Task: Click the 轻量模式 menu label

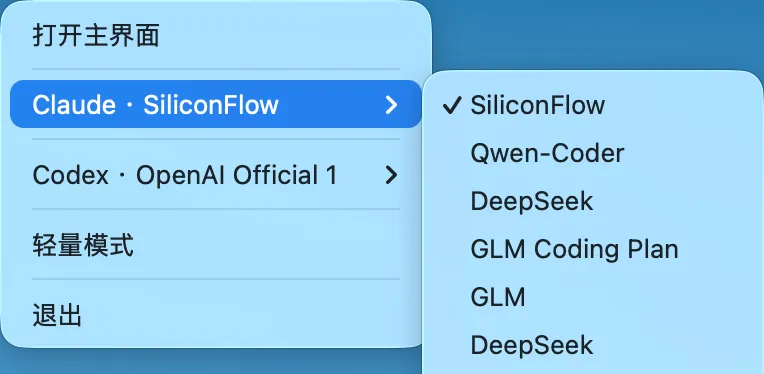Action: coord(83,246)
